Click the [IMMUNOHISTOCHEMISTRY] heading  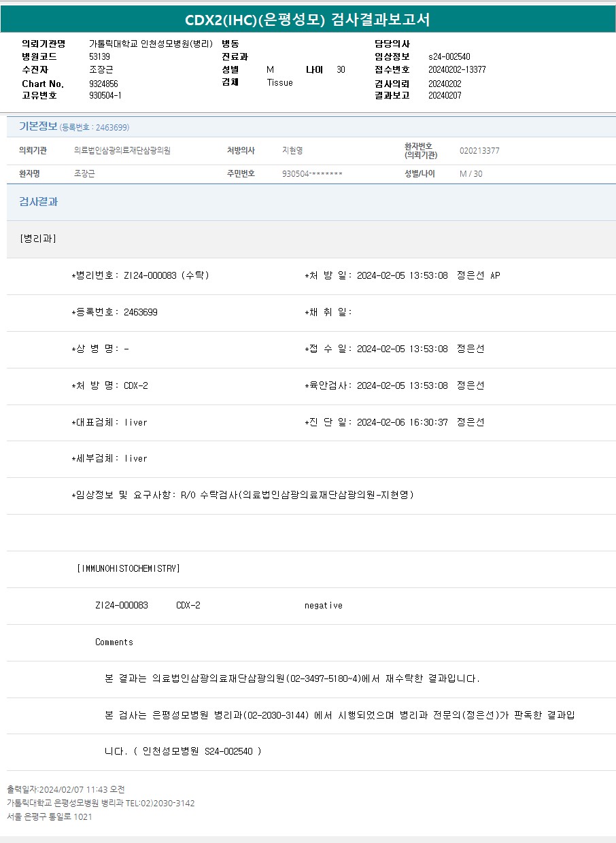129,568
